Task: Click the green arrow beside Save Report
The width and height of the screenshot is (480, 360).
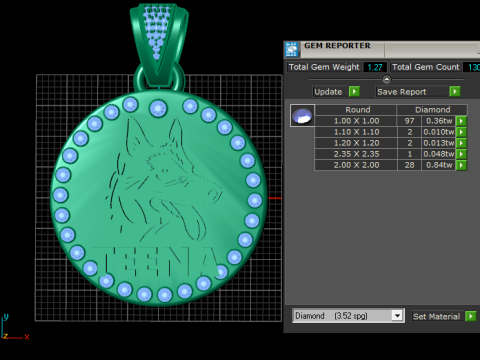Action: 455,91
